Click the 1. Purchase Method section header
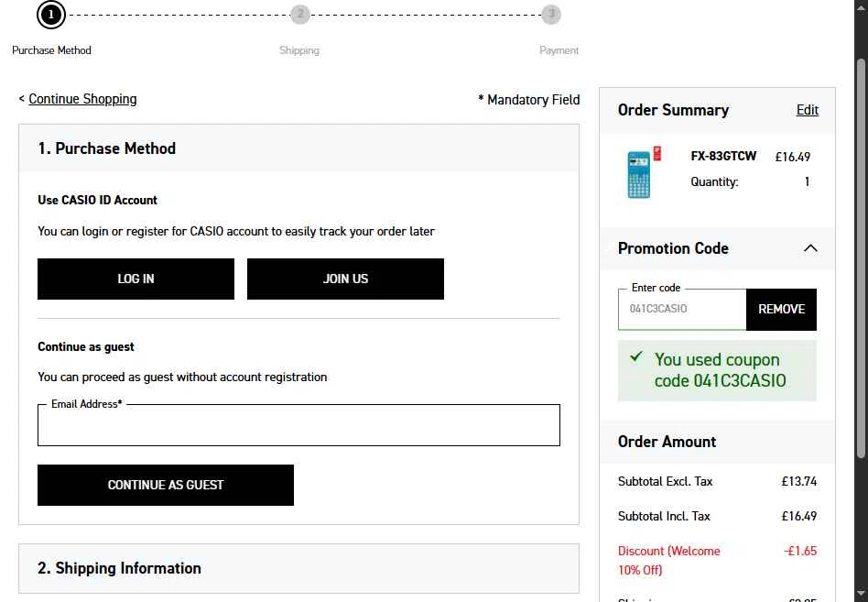The height and width of the screenshot is (602, 868). [298, 148]
